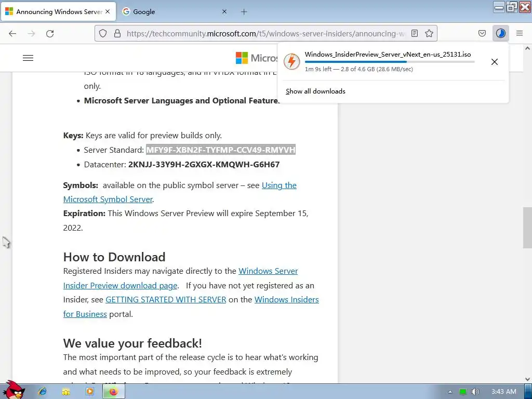Click the We value your feedback heading
Viewport: 532px width, 399px height.
pos(132,343)
